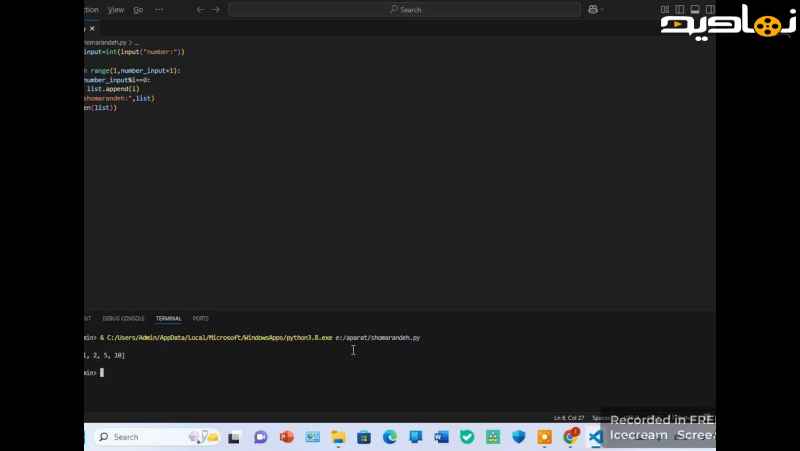Select the python3.8.exe command line in terminal
Viewport: 800px width, 451px height.
click(253, 338)
